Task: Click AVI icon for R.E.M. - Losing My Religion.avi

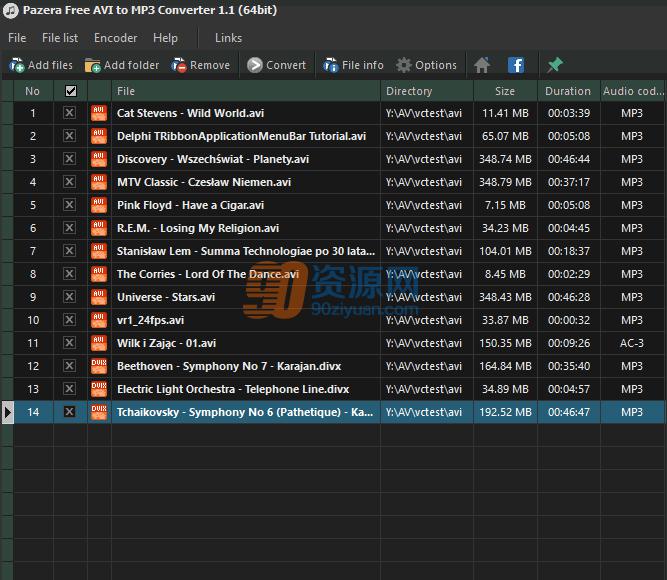Action: 99,228
